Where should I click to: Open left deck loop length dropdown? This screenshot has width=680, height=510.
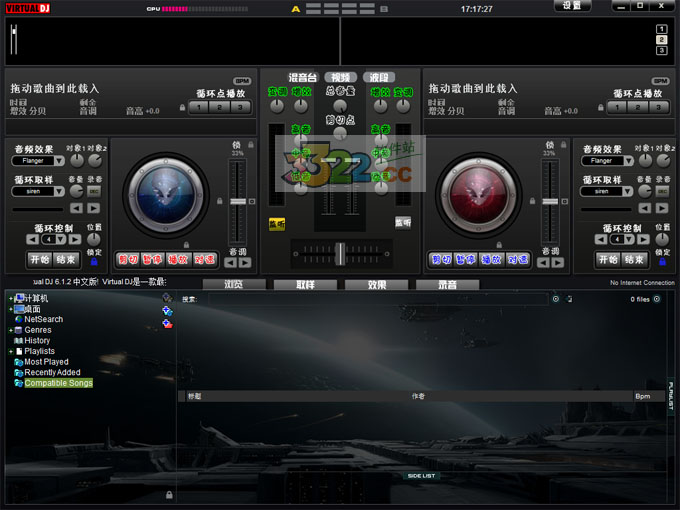61,239
